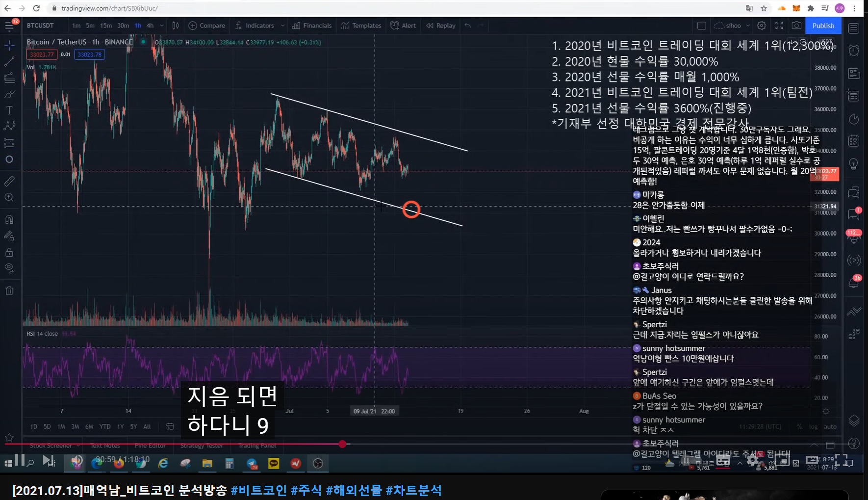
Task: Set the date range to 1D
Action: (33, 426)
